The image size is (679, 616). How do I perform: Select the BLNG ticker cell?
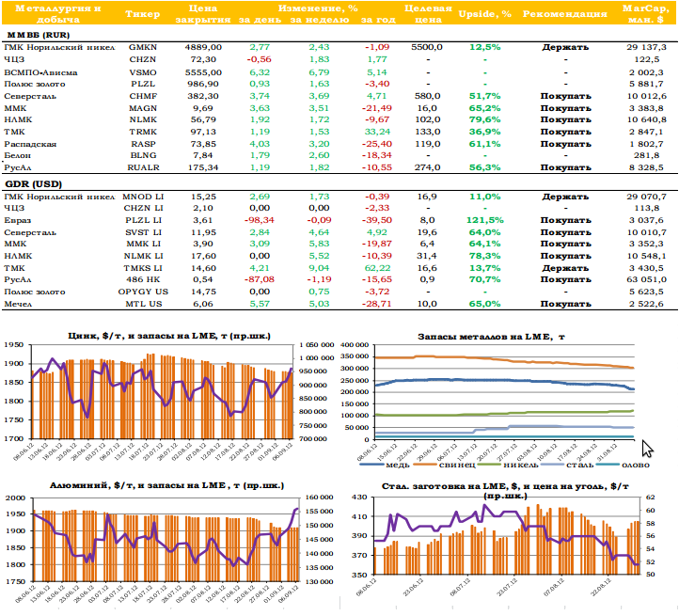coord(143,155)
